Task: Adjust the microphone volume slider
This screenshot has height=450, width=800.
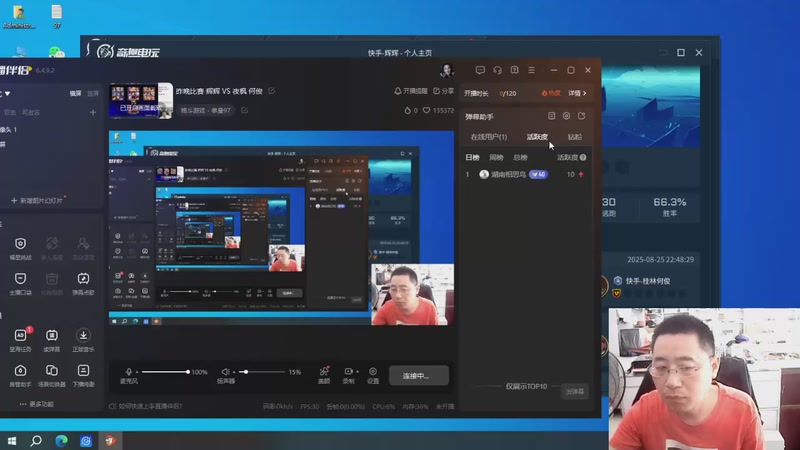Action: [165, 372]
